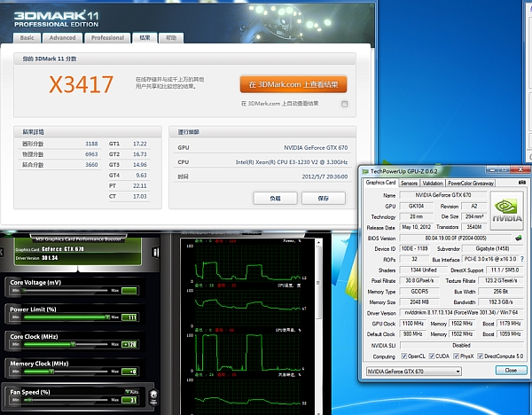Click the Memory Clock value box showing +0
Image resolution: width=532 pixels, height=415 pixels.
tap(129, 372)
